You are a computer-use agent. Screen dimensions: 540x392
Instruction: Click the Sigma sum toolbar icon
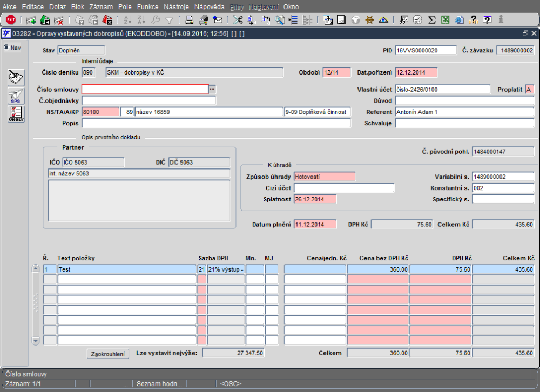pyautogui.click(x=431, y=20)
